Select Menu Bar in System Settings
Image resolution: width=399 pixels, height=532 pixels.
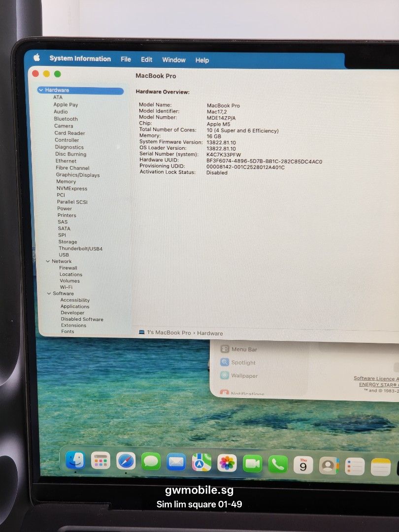click(x=244, y=349)
